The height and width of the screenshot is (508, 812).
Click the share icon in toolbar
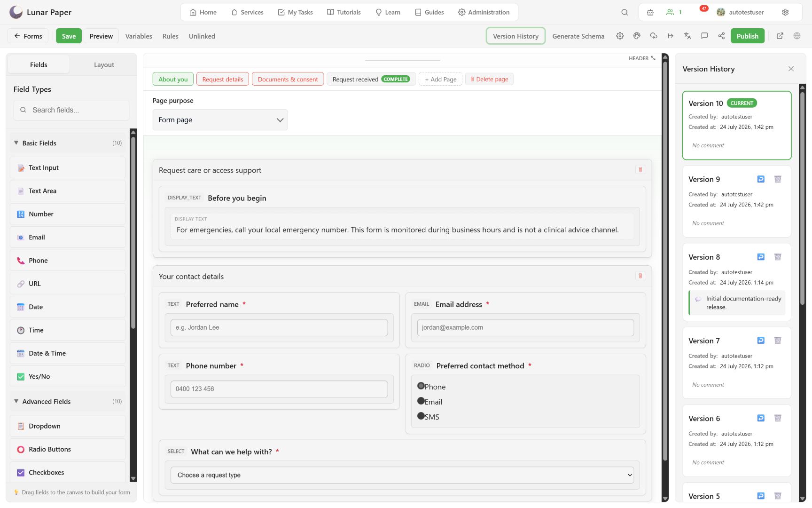click(x=721, y=36)
